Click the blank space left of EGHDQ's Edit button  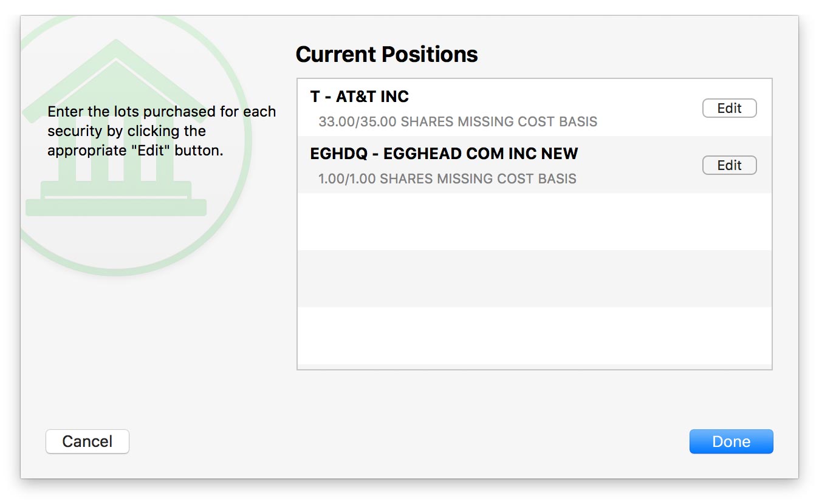click(644, 165)
